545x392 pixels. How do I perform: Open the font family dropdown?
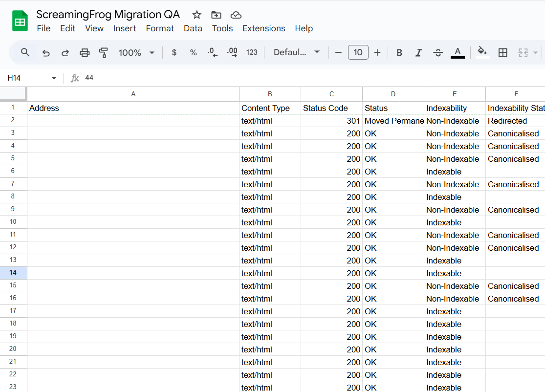pos(296,52)
